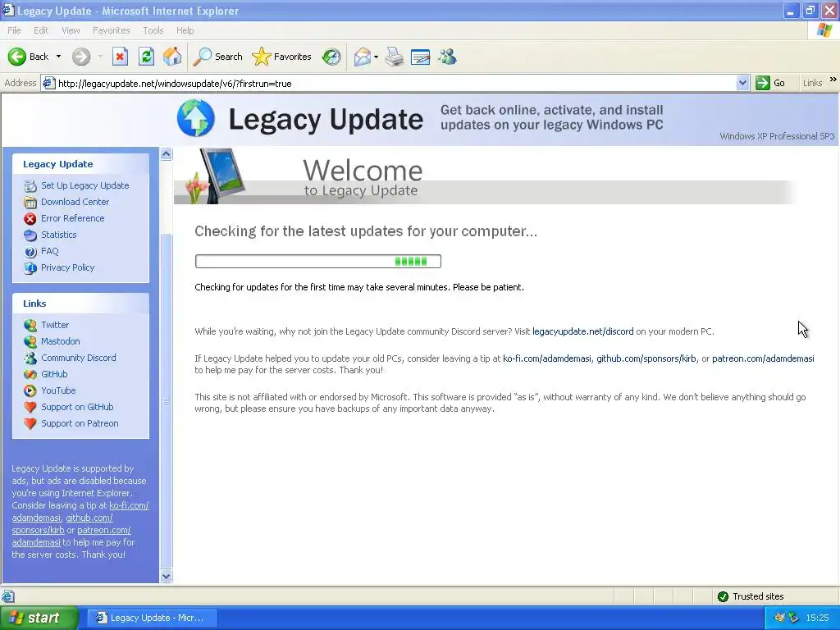This screenshot has height=630, width=840.
Task: Open the Favorites pane with the star
Action: pos(282,57)
